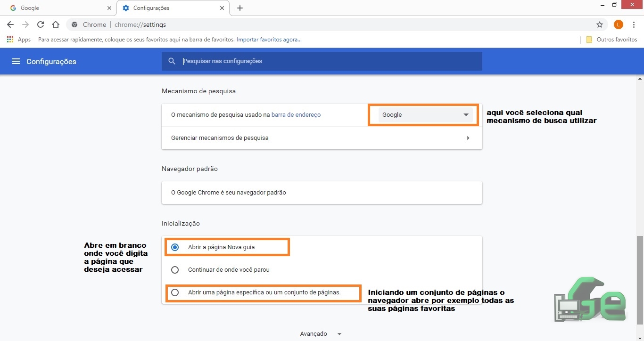Click the 'barra de endereço' link
Screen dimensions: 644x341
[x=296, y=114]
